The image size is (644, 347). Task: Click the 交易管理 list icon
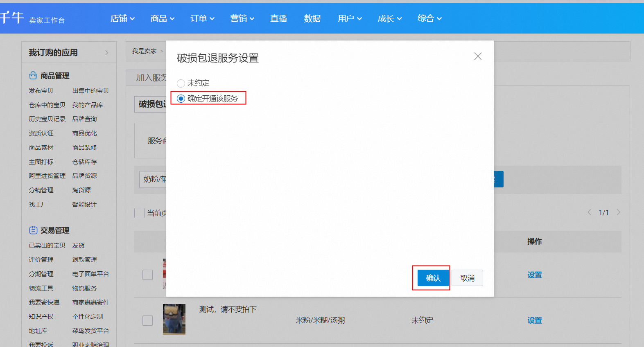coord(33,230)
